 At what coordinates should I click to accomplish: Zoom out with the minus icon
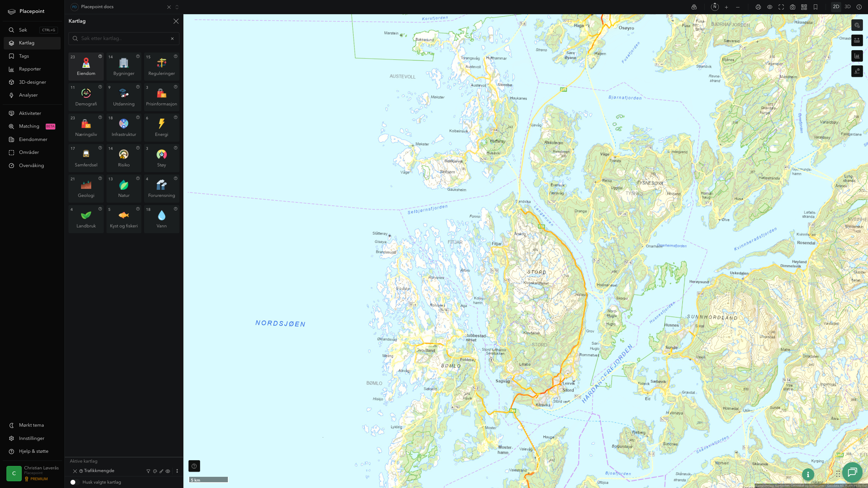[x=738, y=7]
